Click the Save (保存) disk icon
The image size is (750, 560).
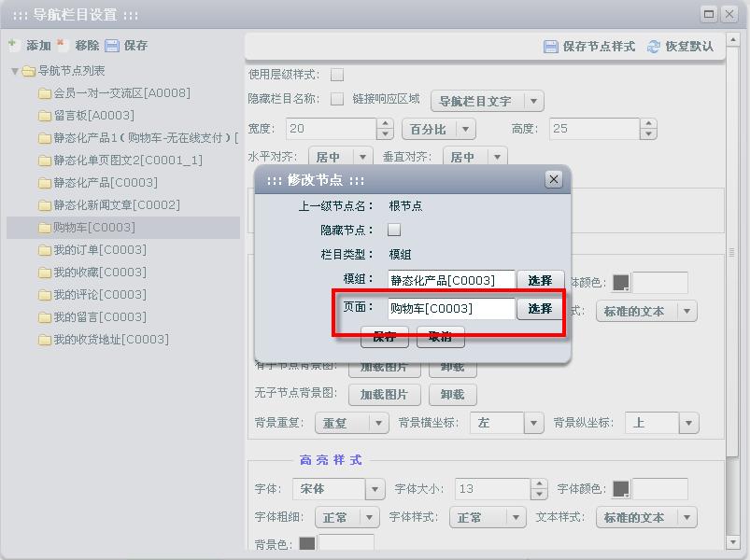[x=112, y=45]
